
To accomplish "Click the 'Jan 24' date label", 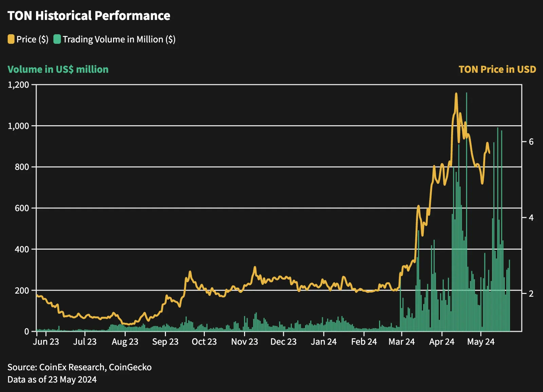I will (x=324, y=342).
